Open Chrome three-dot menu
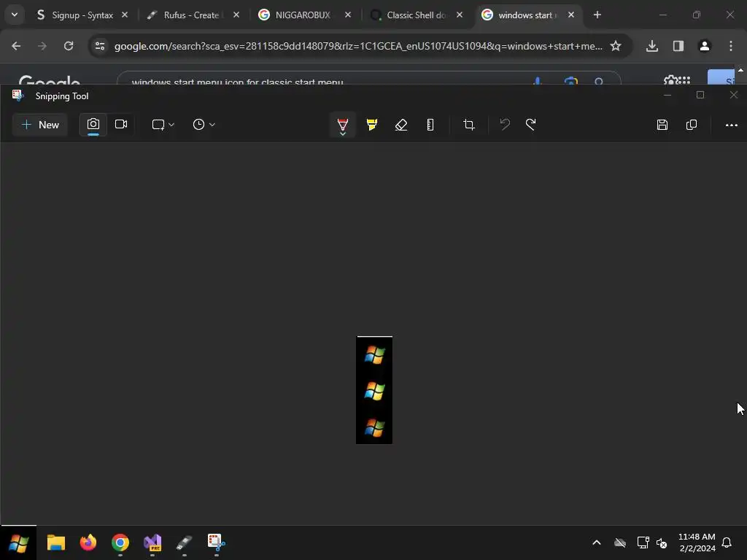 (731, 46)
